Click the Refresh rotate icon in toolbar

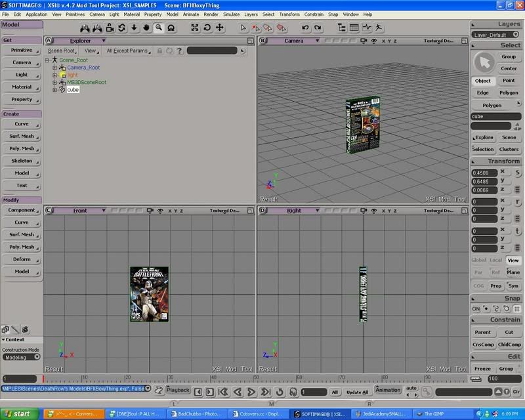coord(207,28)
